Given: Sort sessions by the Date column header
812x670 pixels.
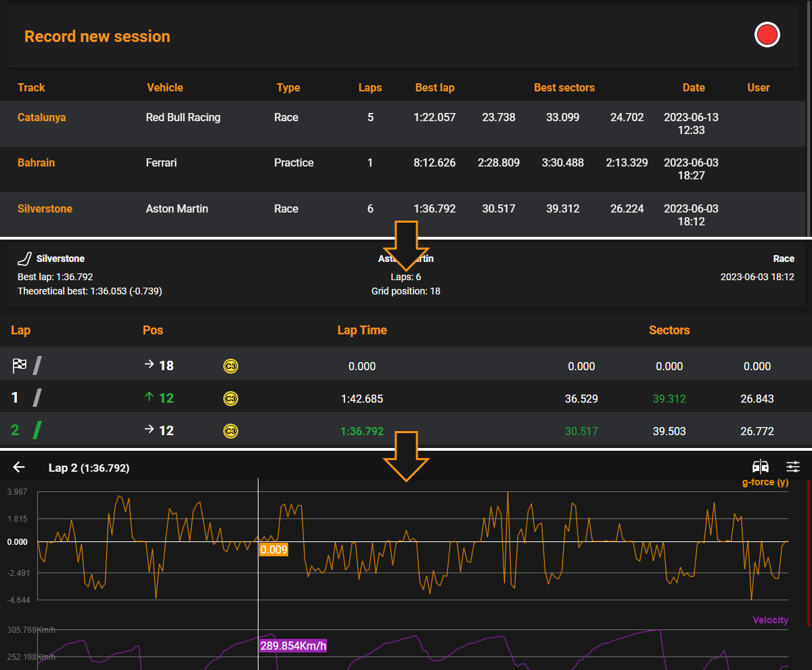Looking at the screenshot, I should [694, 87].
